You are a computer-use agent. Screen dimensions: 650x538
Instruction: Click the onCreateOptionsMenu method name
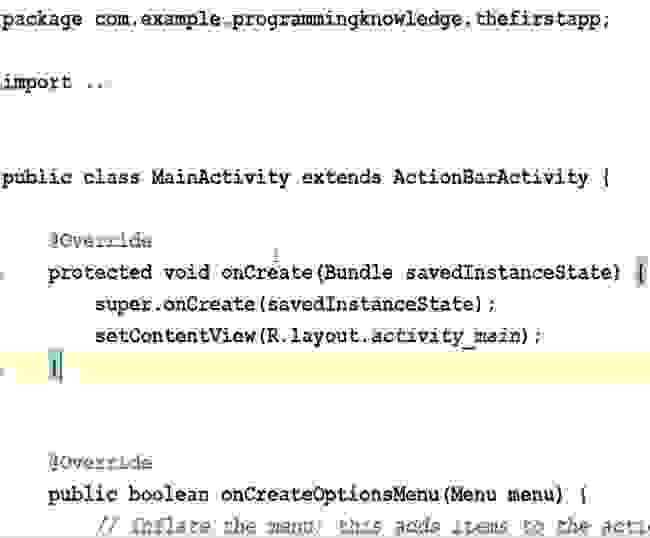[330, 494]
